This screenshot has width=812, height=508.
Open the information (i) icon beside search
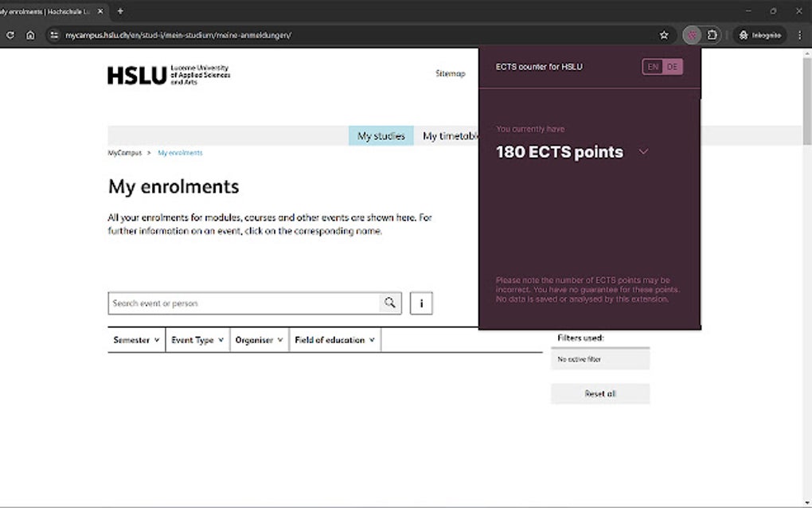(421, 303)
